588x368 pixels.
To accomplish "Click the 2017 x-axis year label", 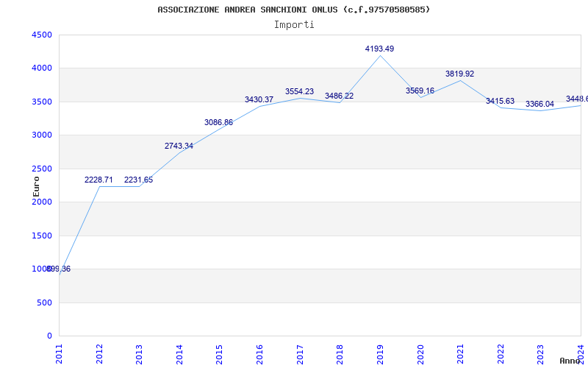I will [300, 354].
